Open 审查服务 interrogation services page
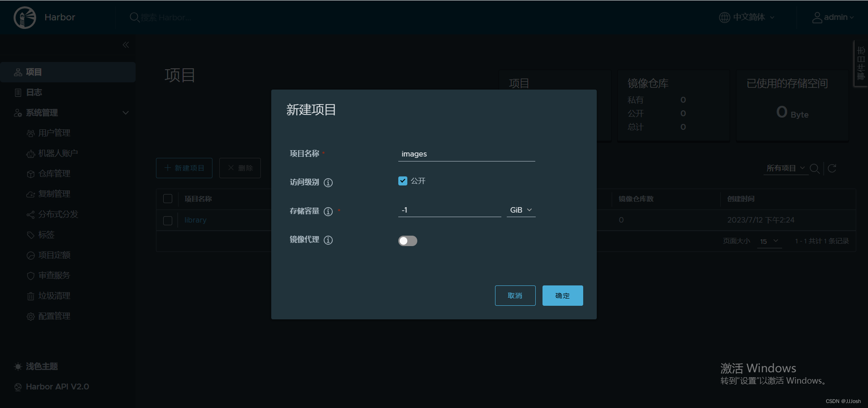 click(54, 275)
